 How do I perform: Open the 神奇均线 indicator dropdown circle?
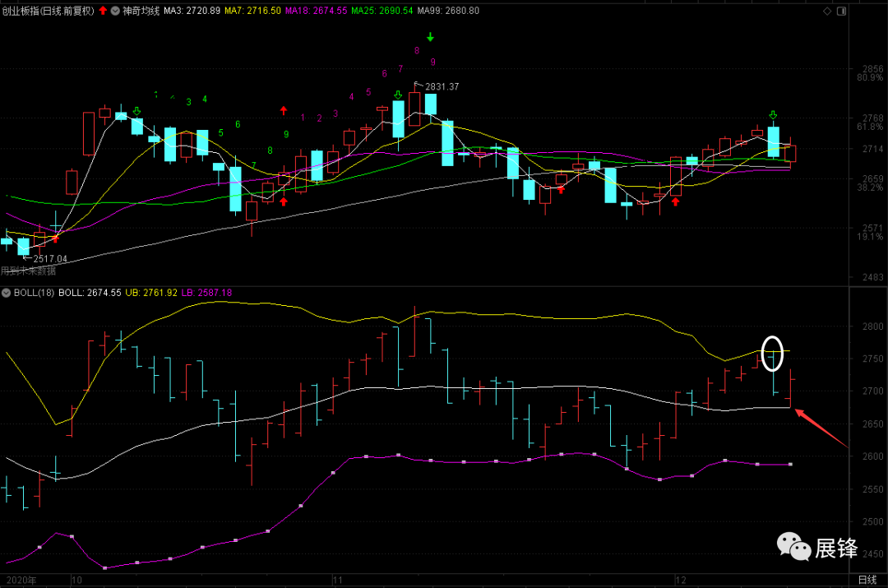pyautogui.click(x=115, y=11)
